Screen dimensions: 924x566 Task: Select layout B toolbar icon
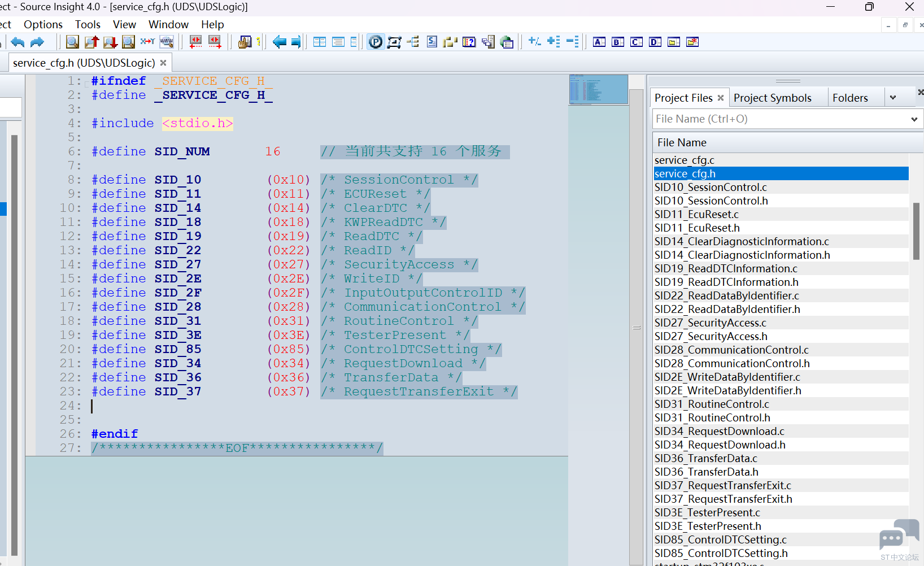pyautogui.click(x=618, y=42)
